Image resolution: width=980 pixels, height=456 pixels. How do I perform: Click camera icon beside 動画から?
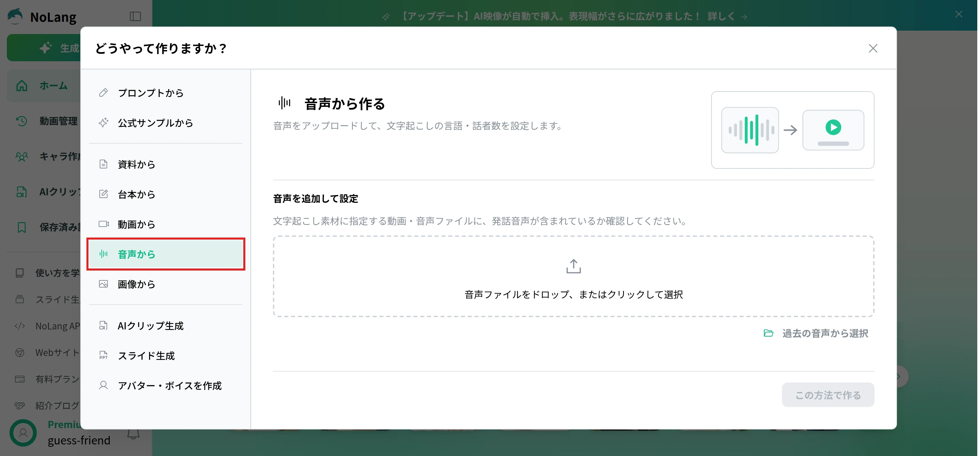coord(104,224)
